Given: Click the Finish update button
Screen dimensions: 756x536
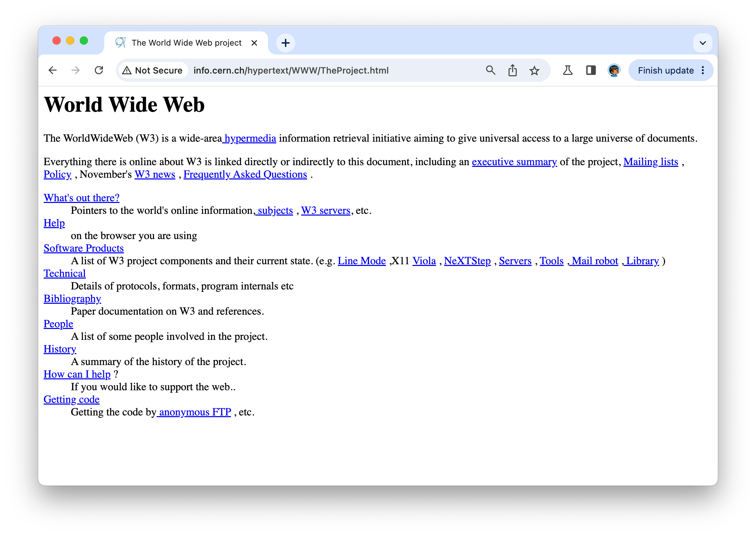Looking at the screenshot, I should click(665, 70).
